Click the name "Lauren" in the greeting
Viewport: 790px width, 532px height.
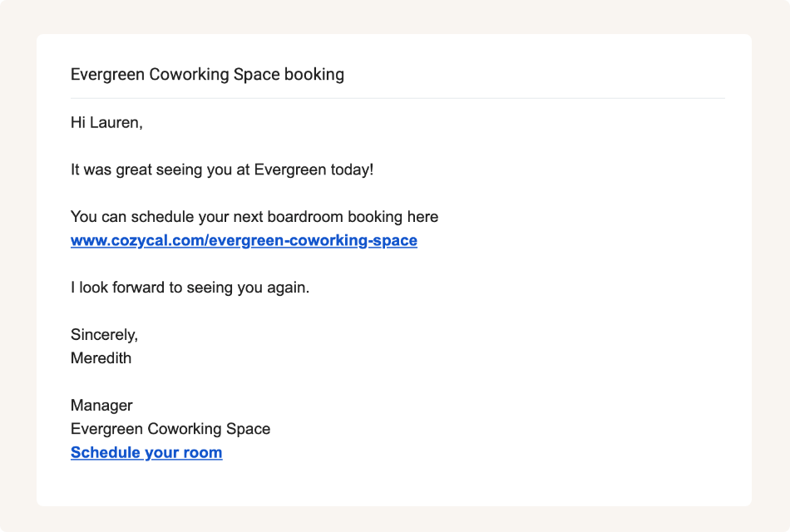pos(116,123)
